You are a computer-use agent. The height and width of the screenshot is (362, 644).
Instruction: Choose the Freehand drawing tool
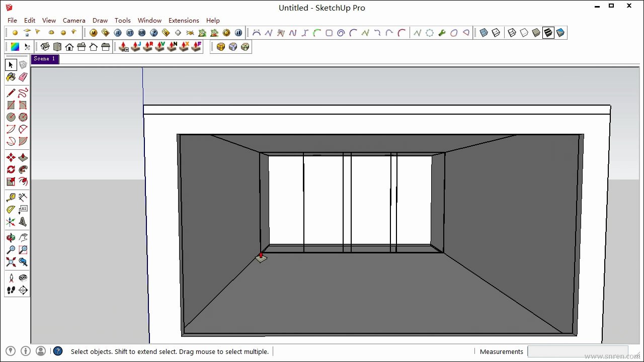[x=23, y=93]
